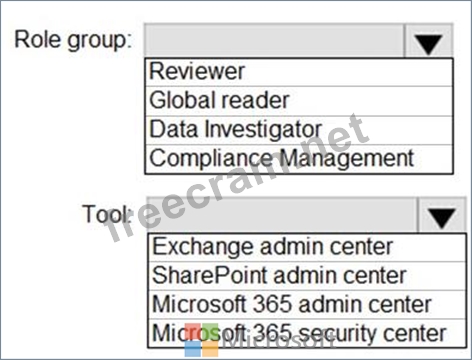Click the yellow square in Microsoft logo
The width and height of the screenshot is (472, 360).
[x=210, y=349]
